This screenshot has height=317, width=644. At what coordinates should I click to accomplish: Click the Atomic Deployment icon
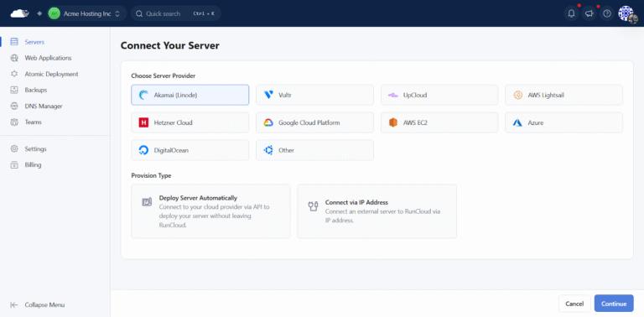point(14,74)
